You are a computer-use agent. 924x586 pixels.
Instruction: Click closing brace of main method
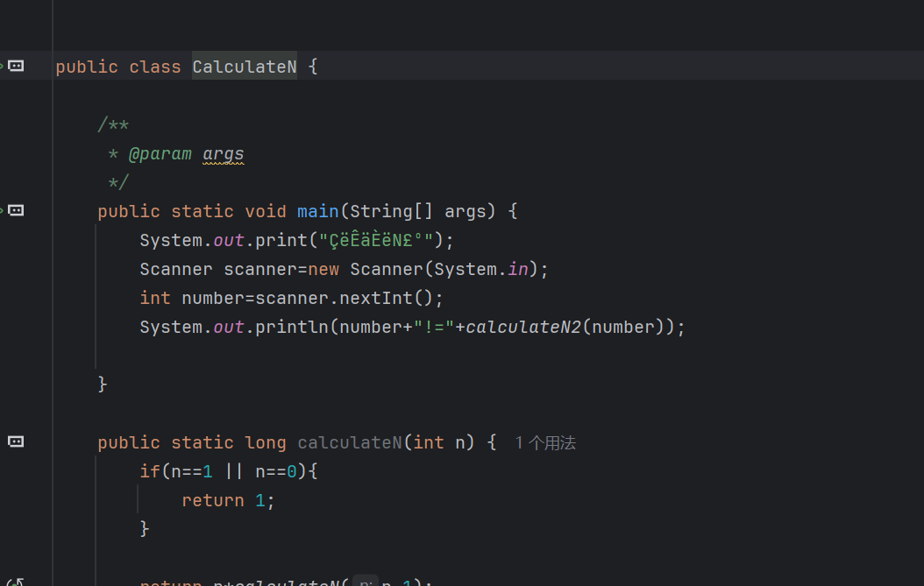pyautogui.click(x=103, y=385)
